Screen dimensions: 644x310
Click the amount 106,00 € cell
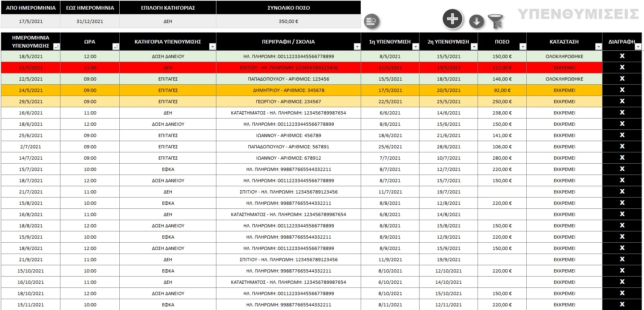502,147
